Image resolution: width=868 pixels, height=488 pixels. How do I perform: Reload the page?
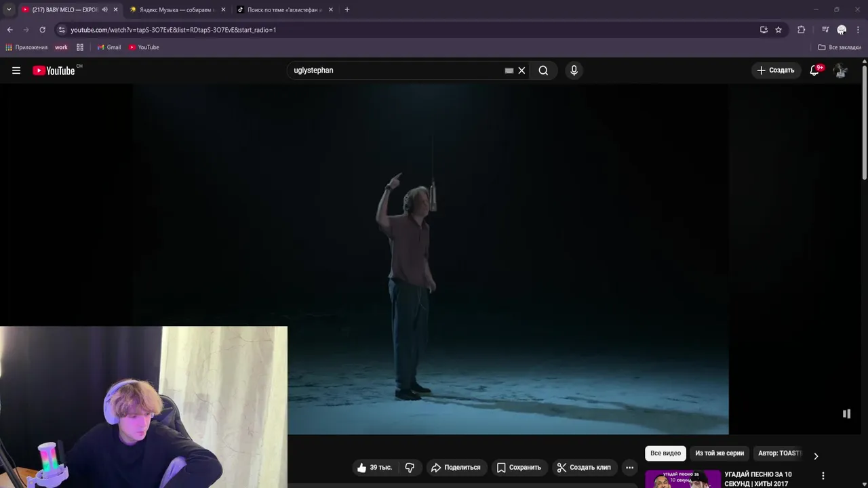pyautogui.click(x=42, y=30)
